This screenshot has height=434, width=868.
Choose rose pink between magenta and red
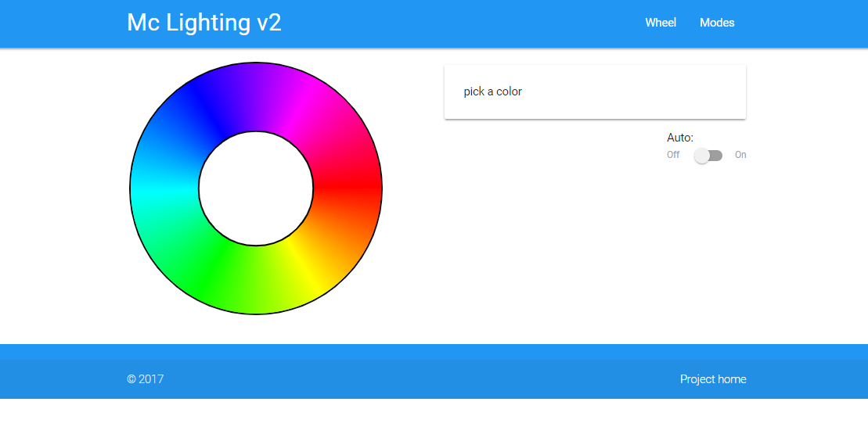pos(335,142)
